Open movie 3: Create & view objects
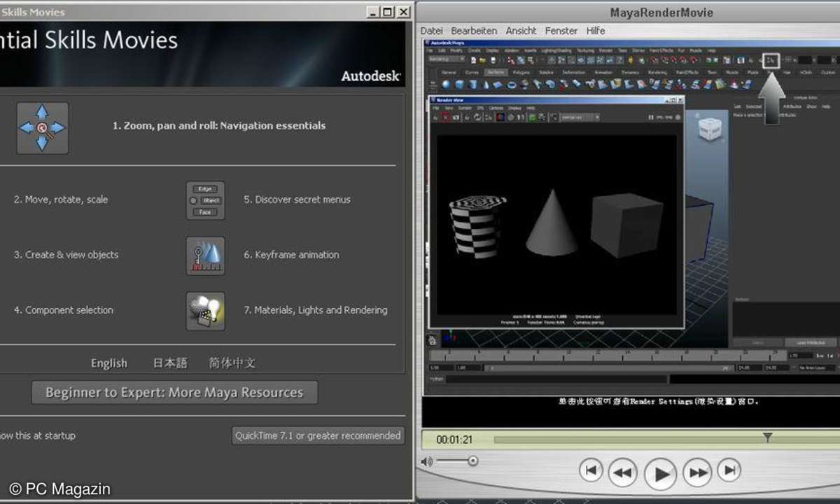840x504 pixels. [66, 255]
